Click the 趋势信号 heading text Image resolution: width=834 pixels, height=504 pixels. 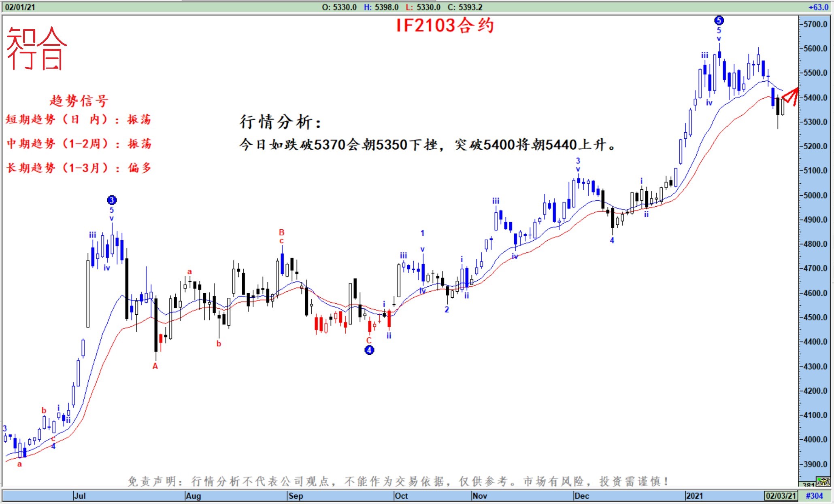pos(79,101)
